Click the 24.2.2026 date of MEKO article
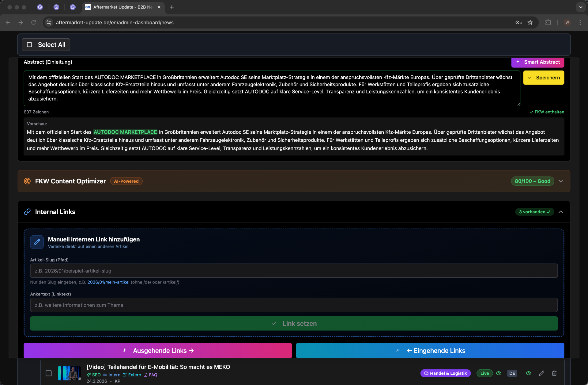 coord(97,381)
